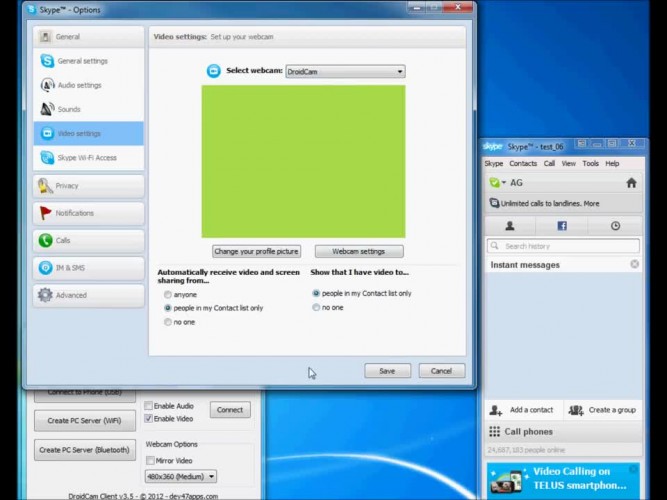Expand the Privacy options category
667x500 pixels.
(88, 186)
